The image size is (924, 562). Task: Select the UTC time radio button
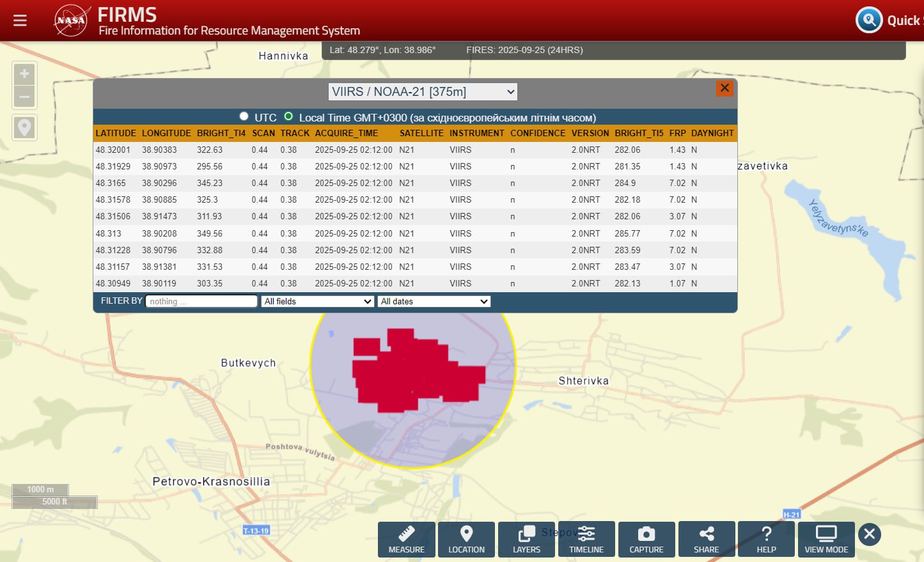point(244,116)
